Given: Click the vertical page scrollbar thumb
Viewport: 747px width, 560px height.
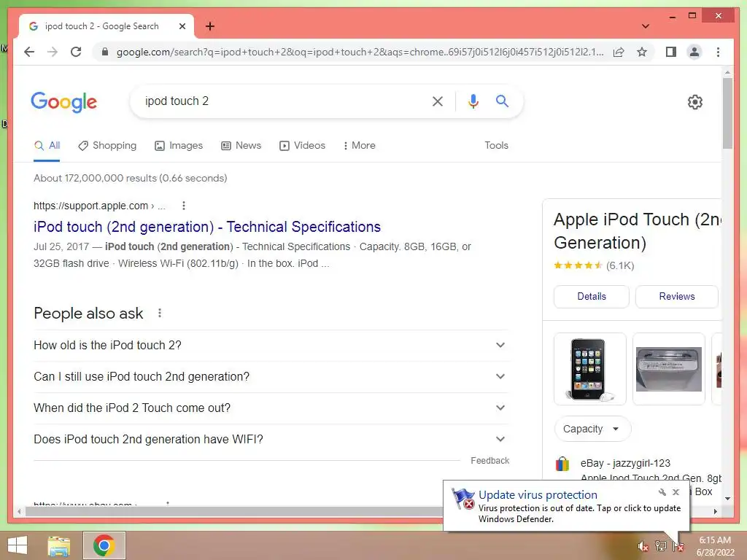Looking at the screenshot, I should [727, 113].
